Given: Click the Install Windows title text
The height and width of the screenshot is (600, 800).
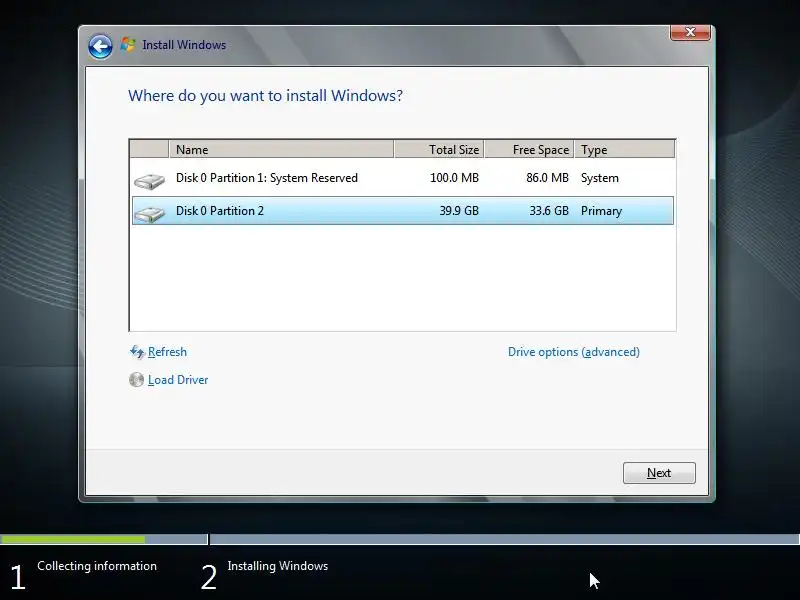Looking at the screenshot, I should pyautogui.click(x=184, y=45).
